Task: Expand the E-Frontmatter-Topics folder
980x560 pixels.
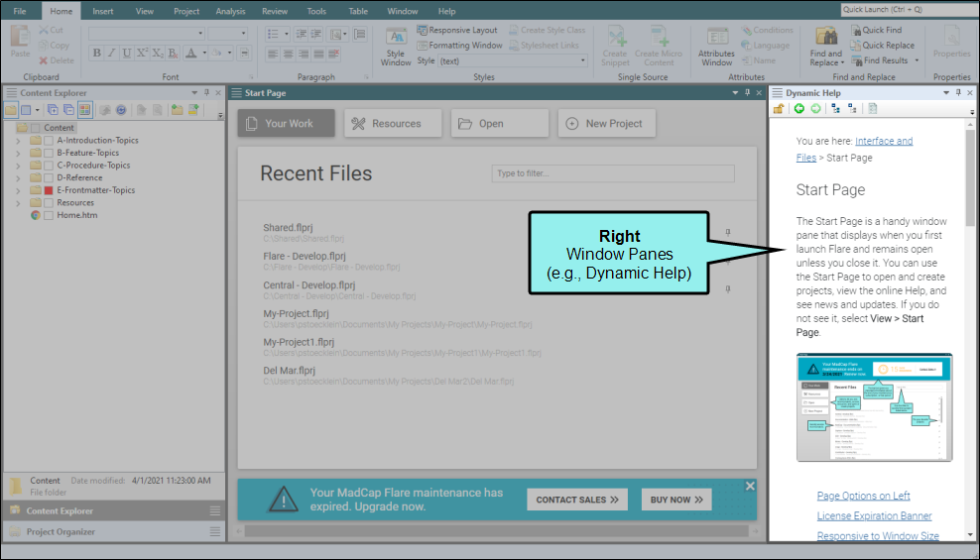Action: click(18, 190)
